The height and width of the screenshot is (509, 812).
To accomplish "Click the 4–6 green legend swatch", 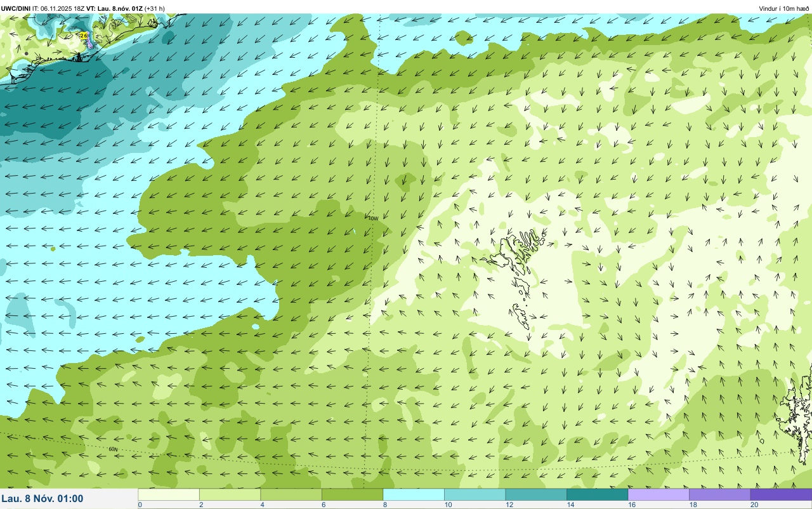I will (x=291, y=494).
